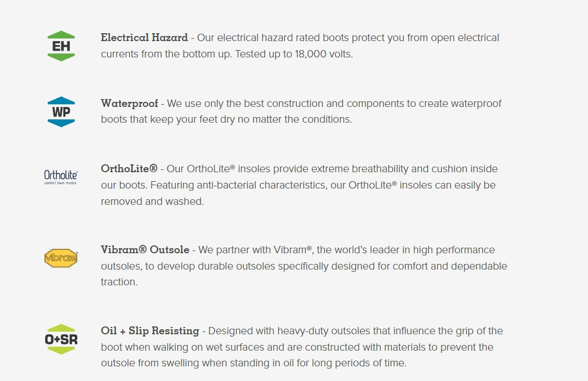The width and height of the screenshot is (588, 381).
Task: Select the bold Electrical Hazard heading
Action: [144, 38]
